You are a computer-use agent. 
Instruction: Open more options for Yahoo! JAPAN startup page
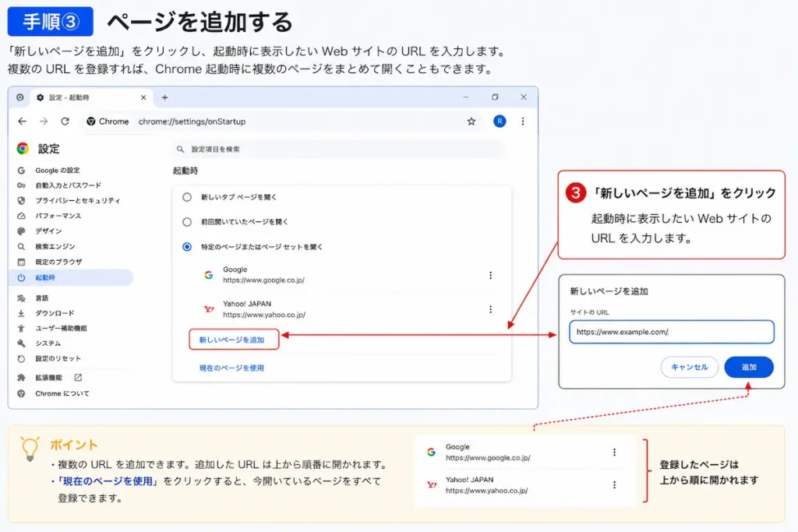coord(491,309)
